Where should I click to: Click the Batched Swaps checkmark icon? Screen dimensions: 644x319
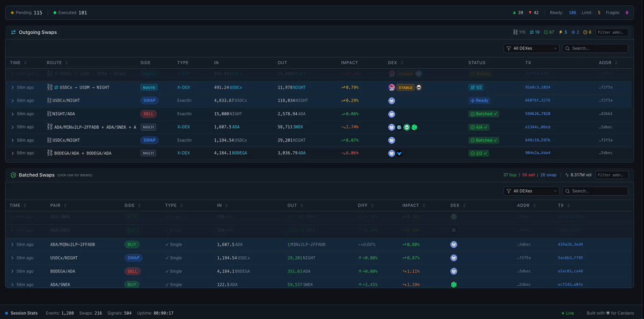pyautogui.click(x=13, y=175)
